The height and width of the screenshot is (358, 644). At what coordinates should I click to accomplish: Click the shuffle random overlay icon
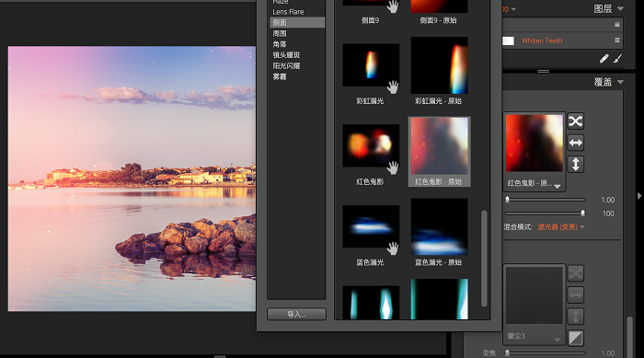(575, 121)
